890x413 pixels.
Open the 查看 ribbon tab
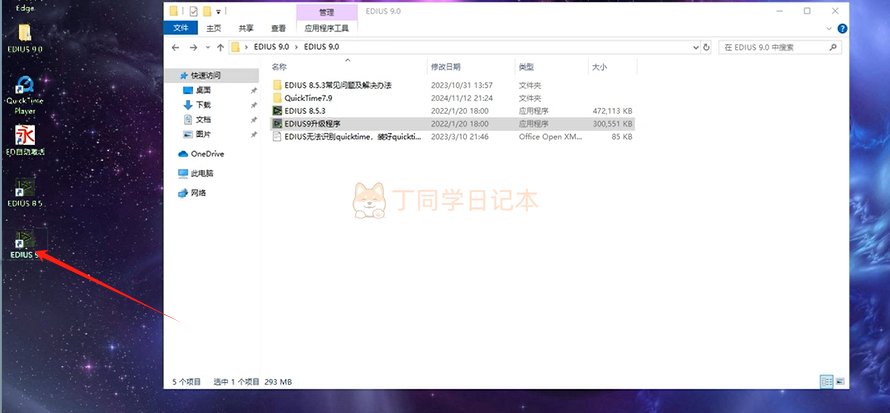pos(275,29)
